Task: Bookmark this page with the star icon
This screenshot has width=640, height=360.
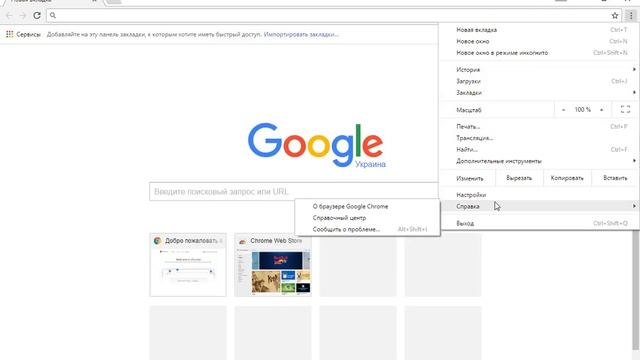Action: 615,16
